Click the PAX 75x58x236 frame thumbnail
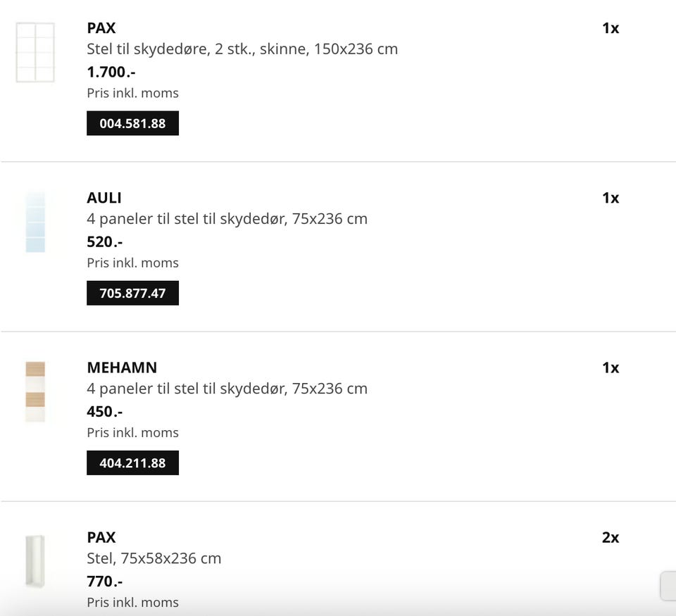The height and width of the screenshot is (616, 676). (35, 561)
